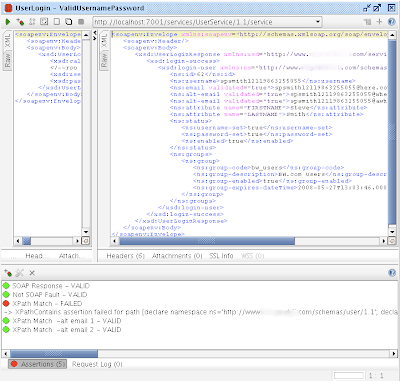Click response editor corner button icon
The width and height of the screenshot is (400, 381).
tap(392, 240)
